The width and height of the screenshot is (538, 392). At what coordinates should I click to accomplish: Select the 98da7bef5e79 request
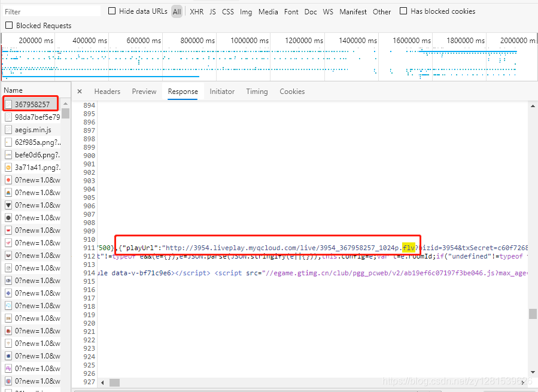pos(32,117)
